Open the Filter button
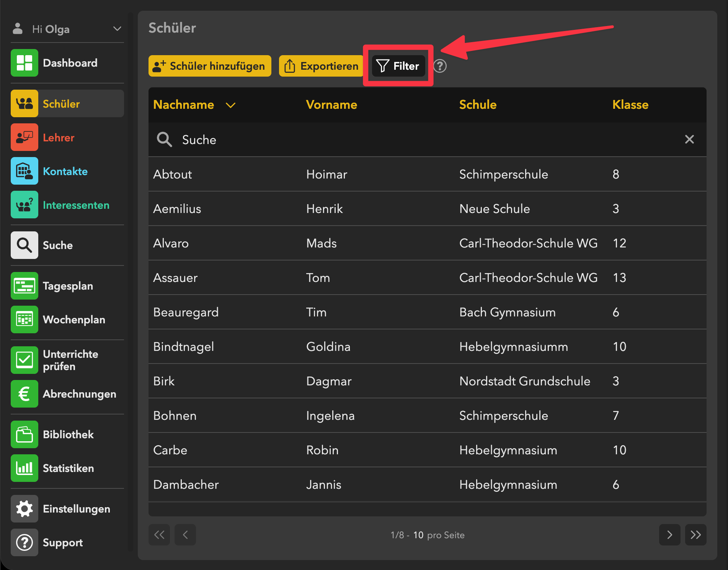 point(398,66)
